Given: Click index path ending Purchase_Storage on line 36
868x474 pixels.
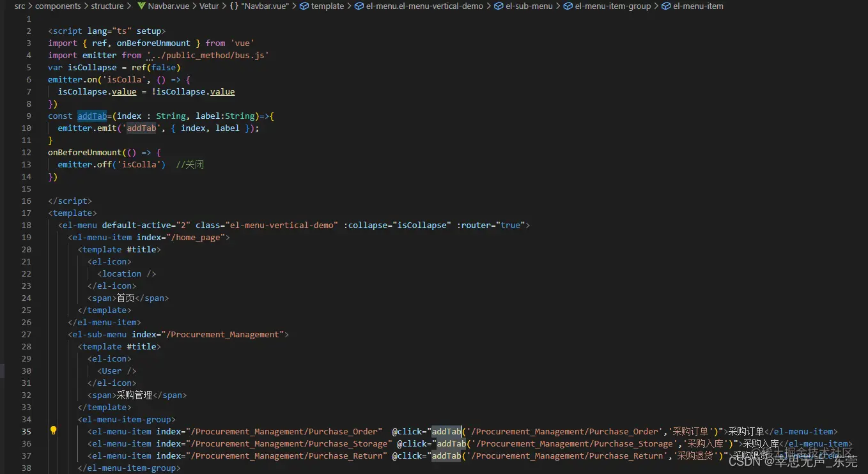Looking at the screenshot, I should coord(274,443).
